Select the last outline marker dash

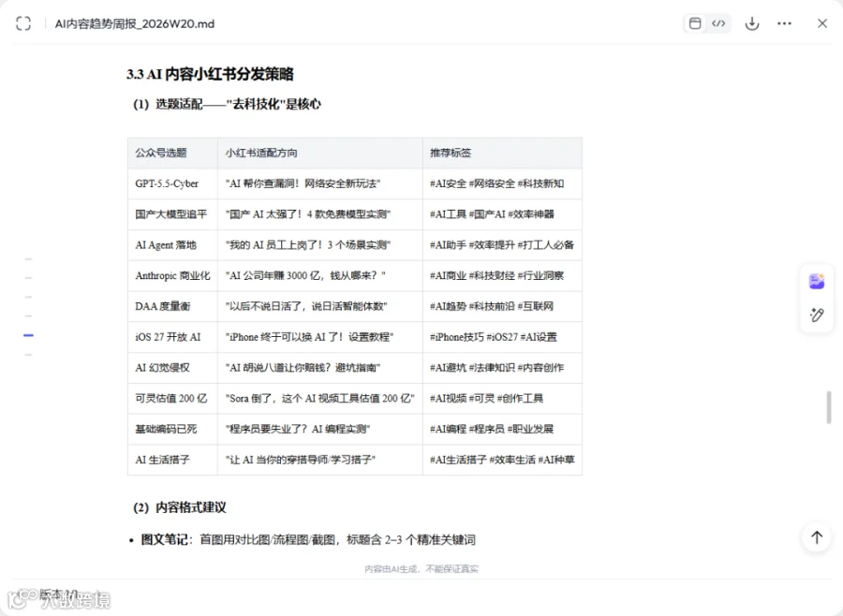click(x=28, y=355)
